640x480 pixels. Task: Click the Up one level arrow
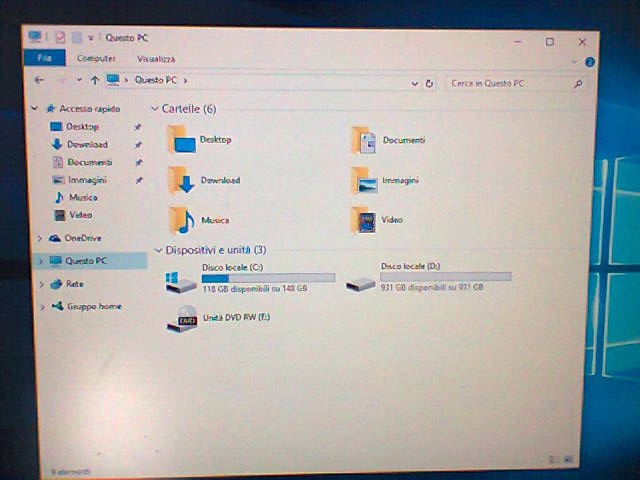tap(95, 80)
